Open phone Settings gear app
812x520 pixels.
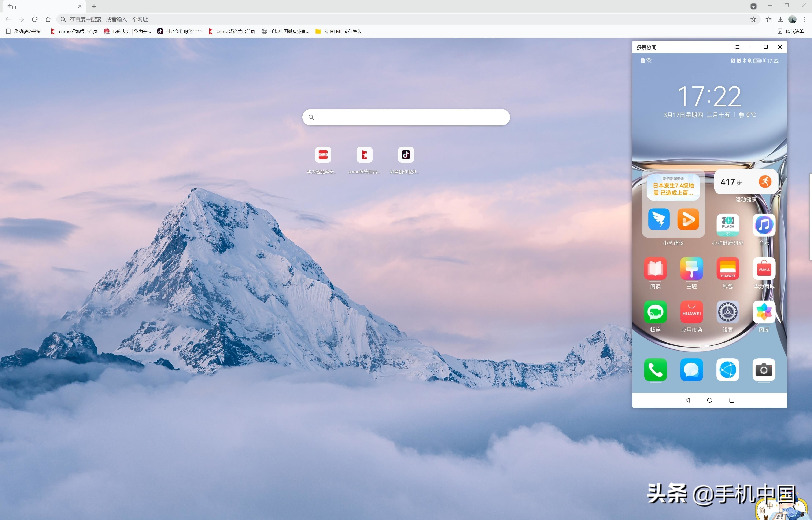(x=728, y=312)
